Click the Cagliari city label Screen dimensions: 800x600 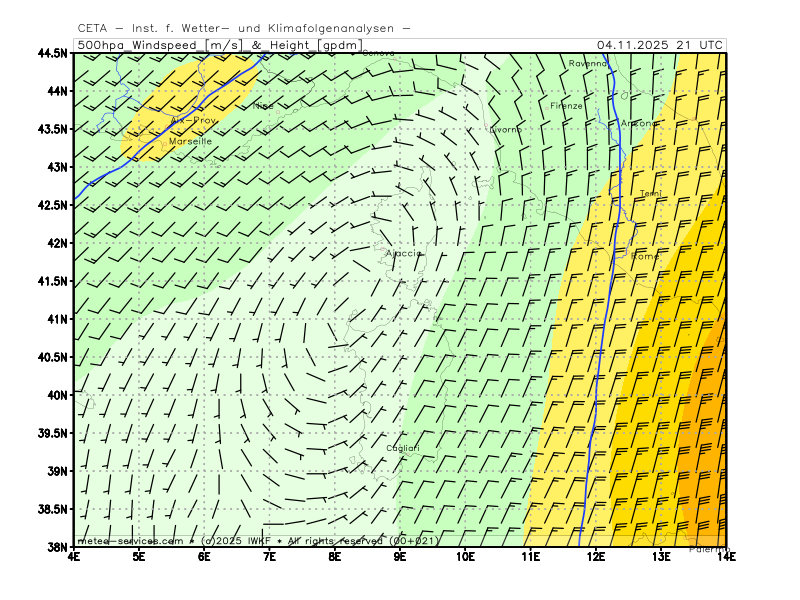(x=403, y=448)
